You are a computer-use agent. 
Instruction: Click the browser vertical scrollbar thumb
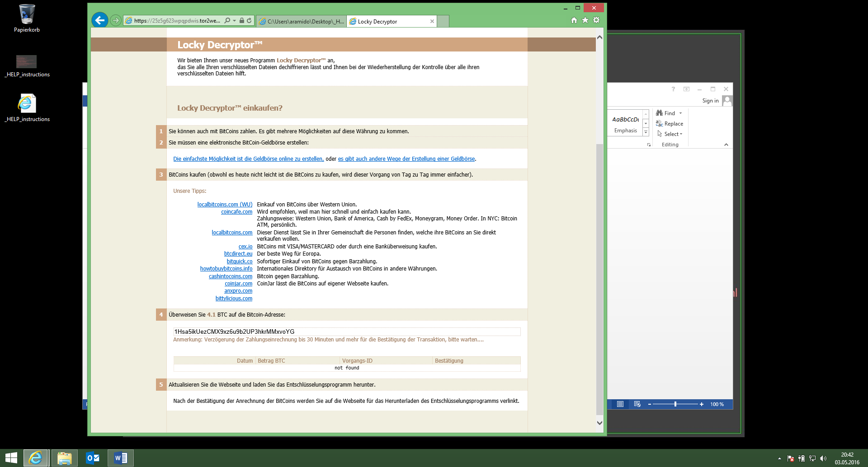click(x=599, y=279)
